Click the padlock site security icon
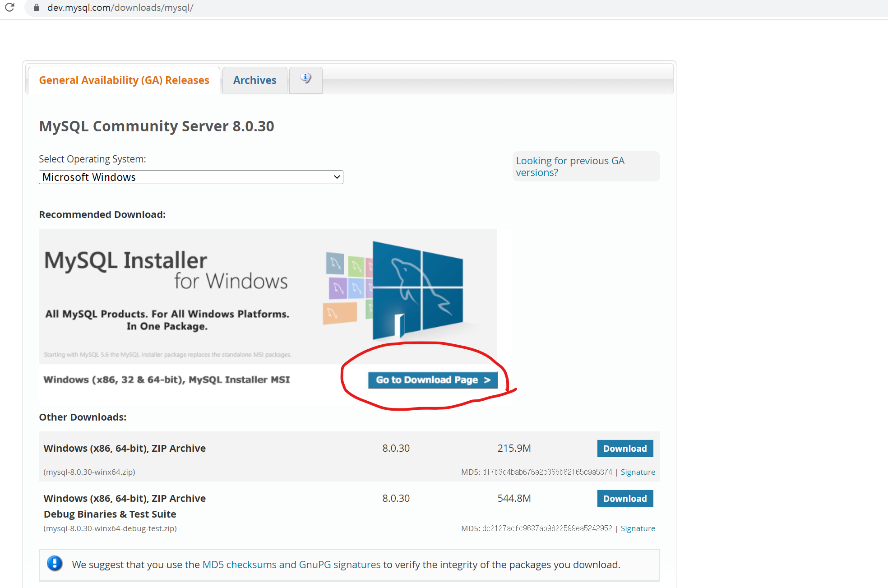888x588 pixels. coord(37,8)
